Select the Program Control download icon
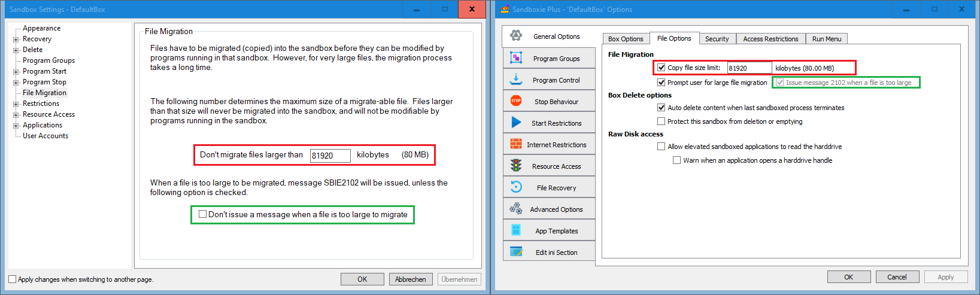Screen dimensions: 980x295 [x=515, y=80]
